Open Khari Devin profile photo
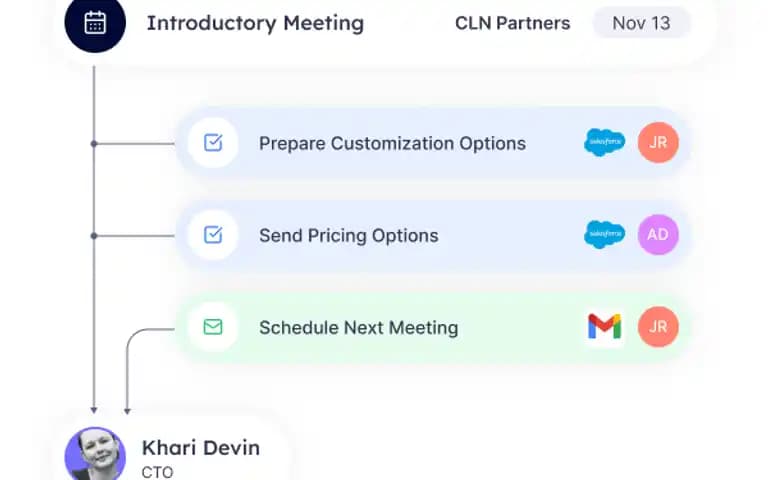 (95, 454)
